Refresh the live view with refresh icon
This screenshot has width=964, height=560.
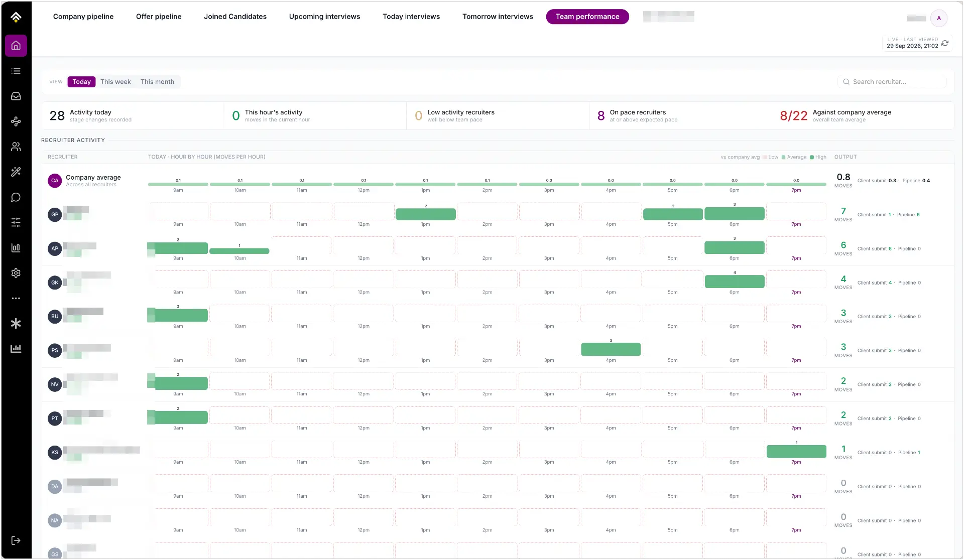[x=945, y=43]
